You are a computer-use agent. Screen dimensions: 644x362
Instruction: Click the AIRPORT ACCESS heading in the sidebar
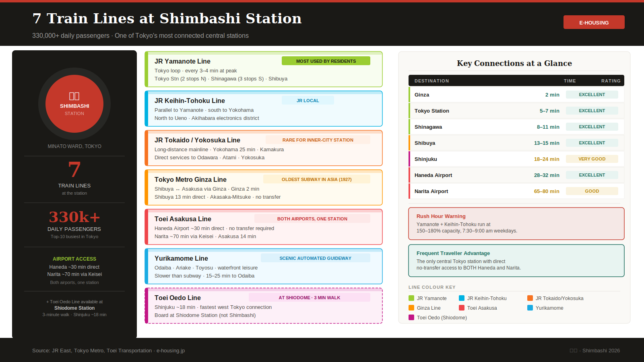coord(74,259)
